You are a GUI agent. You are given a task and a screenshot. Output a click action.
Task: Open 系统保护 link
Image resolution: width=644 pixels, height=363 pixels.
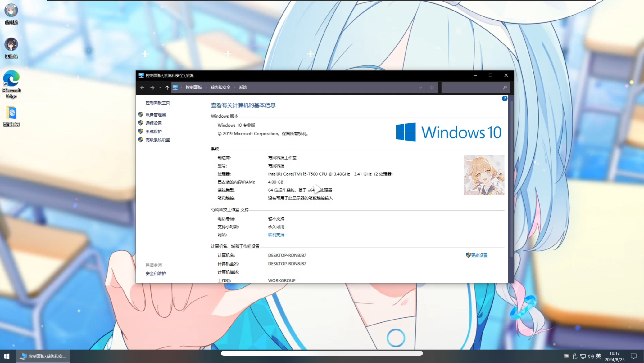[154, 132]
